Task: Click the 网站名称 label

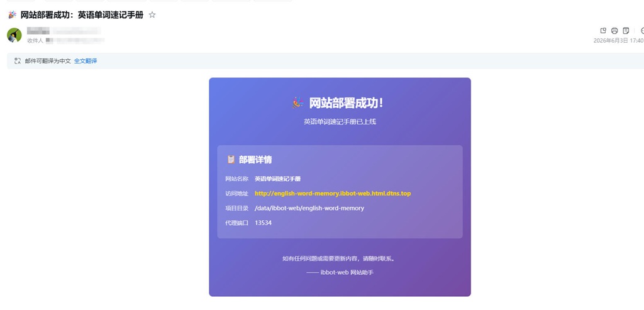Action: [x=237, y=179]
